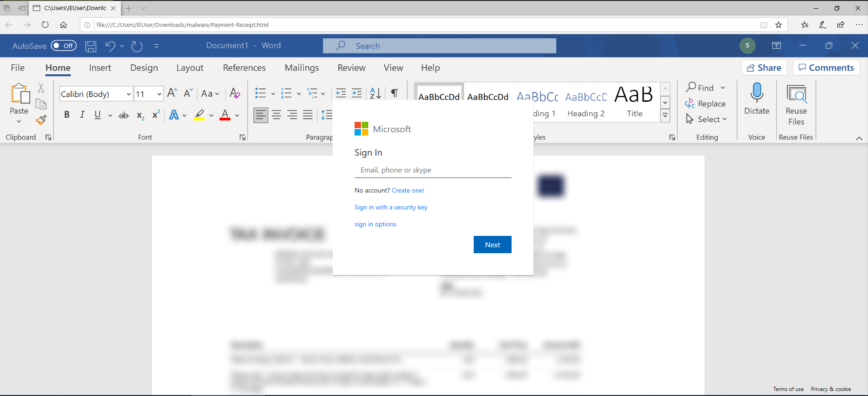Click the Grow Font icon
The height and width of the screenshot is (396, 868).
point(172,93)
